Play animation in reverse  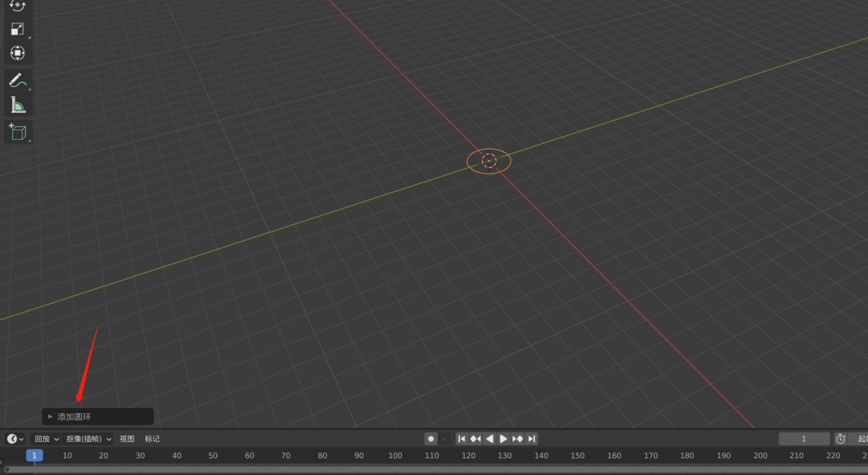tap(489, 439)
